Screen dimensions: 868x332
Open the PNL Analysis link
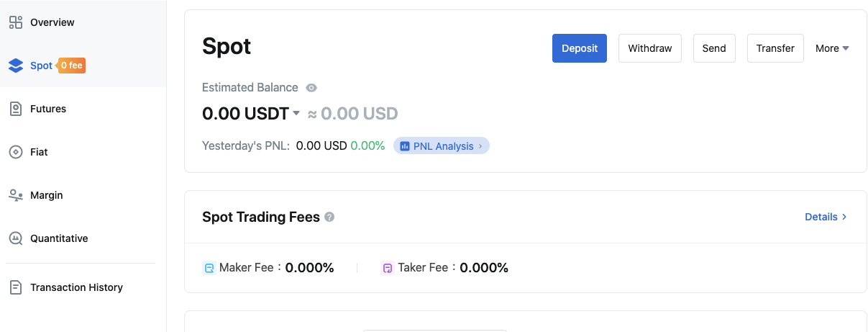pos(442,146)
